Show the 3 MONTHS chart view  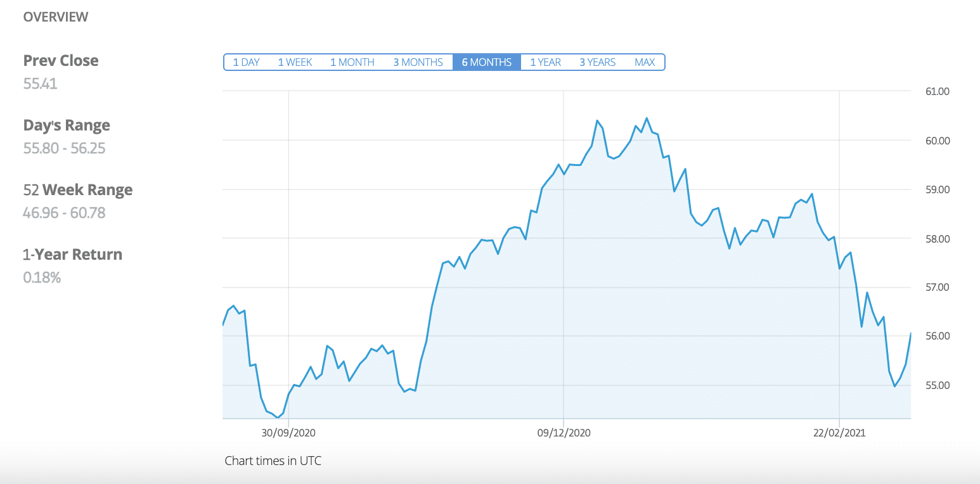click(x=418, y=62)
